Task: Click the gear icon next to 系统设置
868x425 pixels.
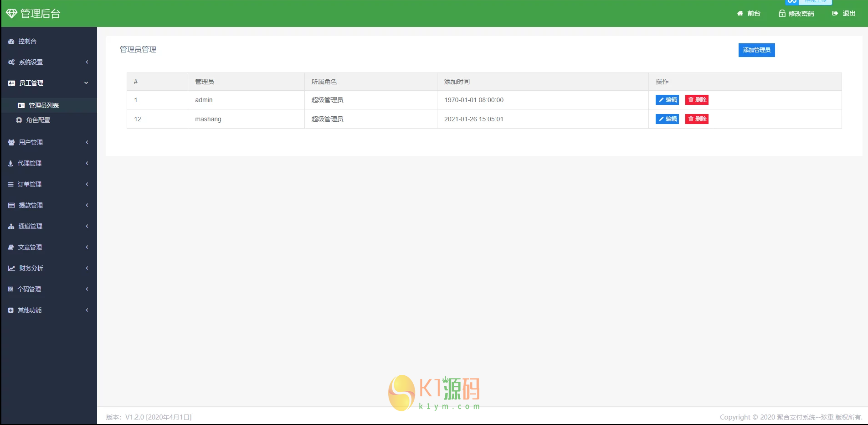Action: pyautogui.click(x=11, y=62)
